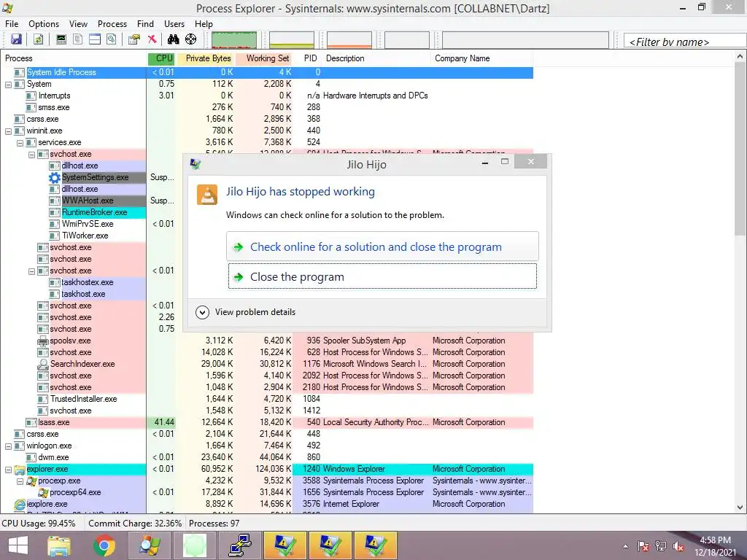The height and width of the screenshot is (560, 747).
Task: Collapse the procexp.exe tree node
Action: pyautogui.click(x=20, y=481)
